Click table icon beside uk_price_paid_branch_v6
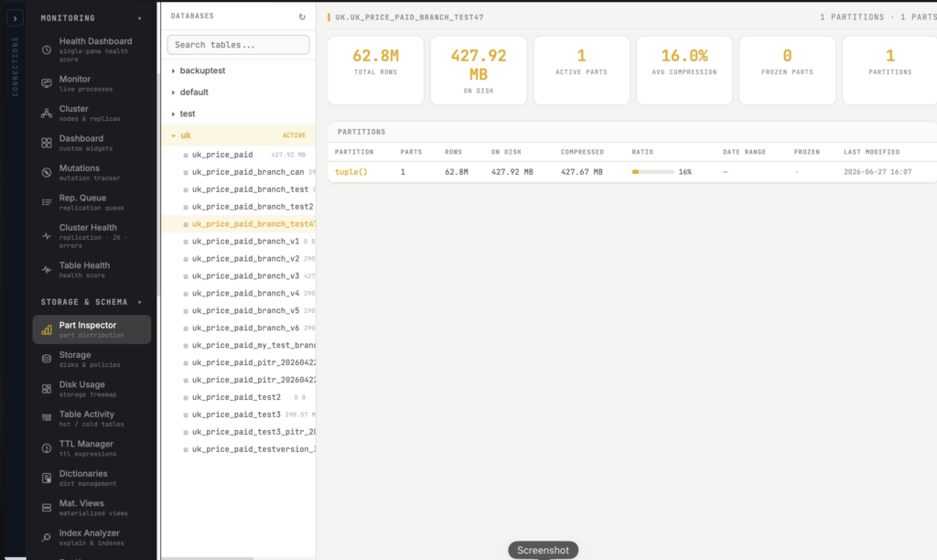 (x=186, y=328)
